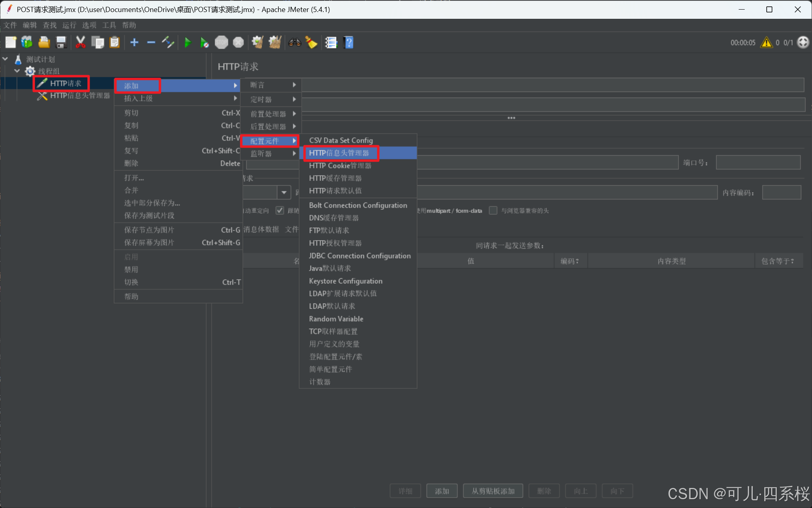The image size is (812, 508).
Task: Click the Clear All double-broom icon
Action: tap(275, 42)
